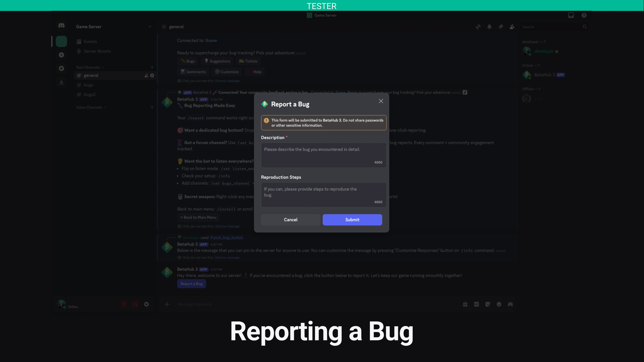This screenshot has width=644, height=362.
Task: Open user settings gear
Action: [x=146, y=304]
